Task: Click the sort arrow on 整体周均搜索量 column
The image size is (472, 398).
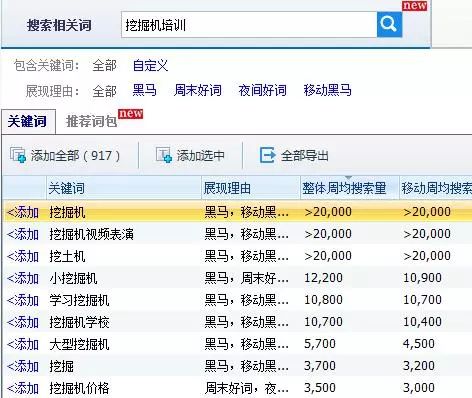Action: point(349,177)
